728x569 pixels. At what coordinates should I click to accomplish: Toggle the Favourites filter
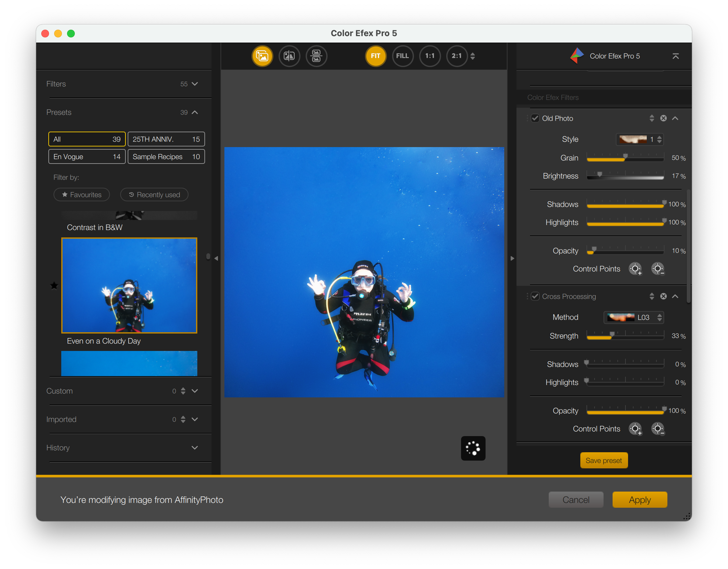[x=82, y=195]
